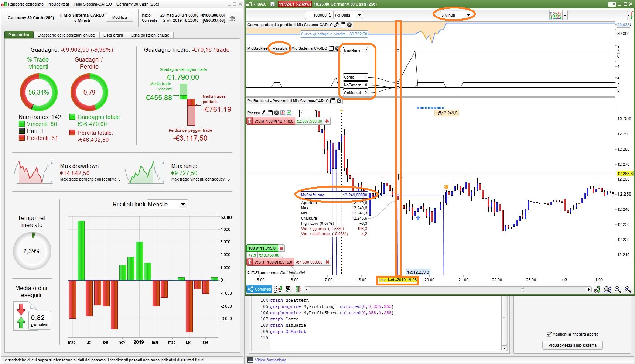635x364 pixels.
Task: Open the 5 Minuti timeframe dropdown
Action: click(x=456, y=15)
